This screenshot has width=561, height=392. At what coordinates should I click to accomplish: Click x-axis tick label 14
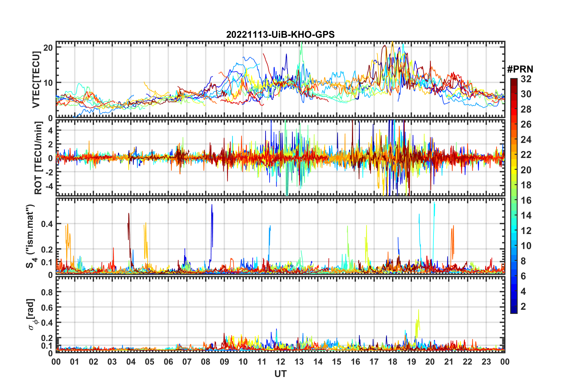coord(318,362)
